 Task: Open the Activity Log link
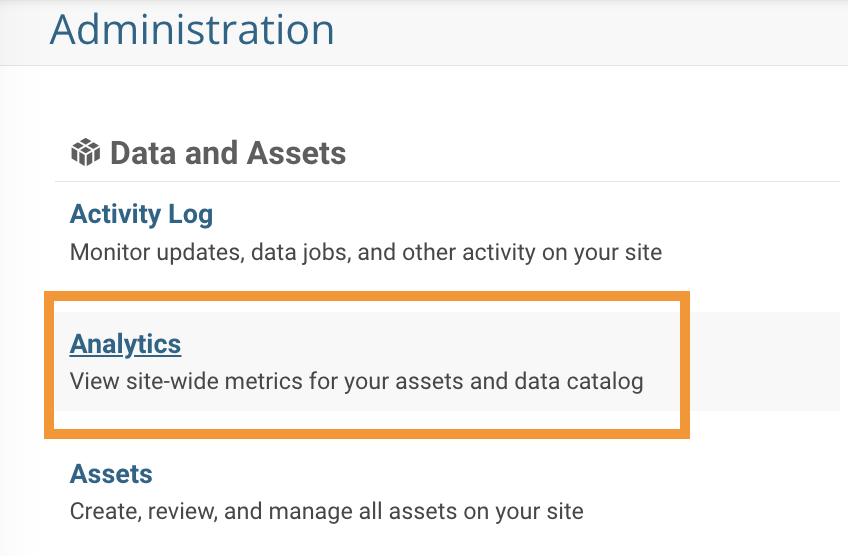141,214
